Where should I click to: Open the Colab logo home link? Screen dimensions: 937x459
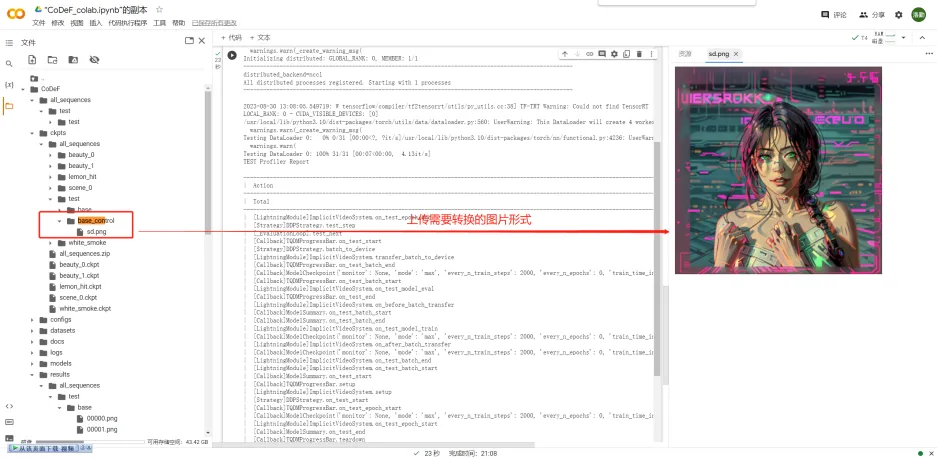(x=16, y=13)
